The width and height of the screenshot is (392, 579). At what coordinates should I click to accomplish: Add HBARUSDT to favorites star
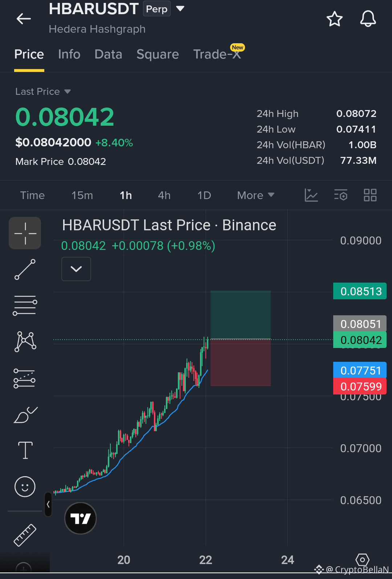[x=334, y=19]
